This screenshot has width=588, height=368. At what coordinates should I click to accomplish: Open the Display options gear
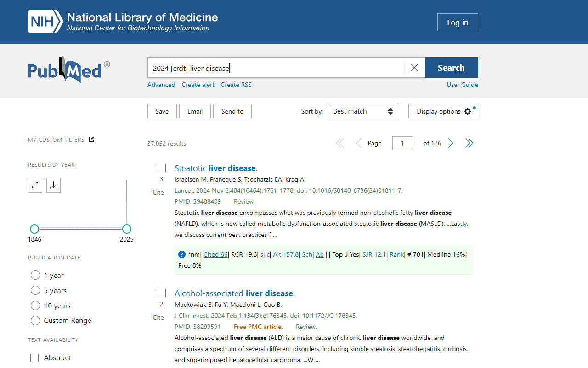(x=443, y=111)
